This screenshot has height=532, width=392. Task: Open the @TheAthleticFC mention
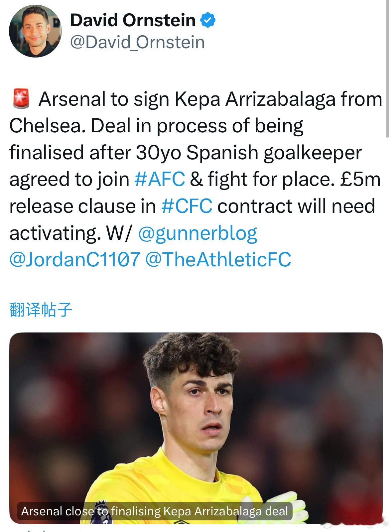tap(218, 260)
